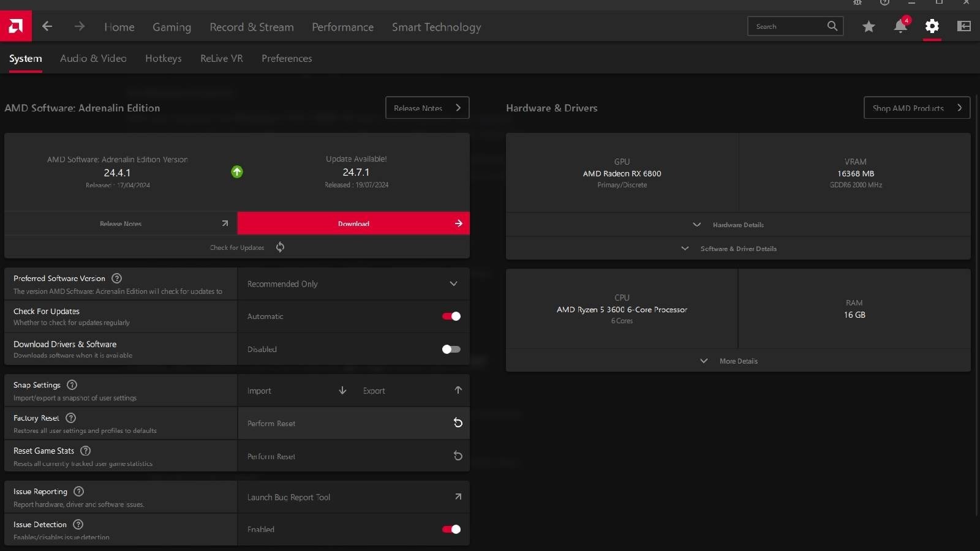Select the System tab
Image resolution: width=980 pixels, height=551 pixels.
pos(26,59)
